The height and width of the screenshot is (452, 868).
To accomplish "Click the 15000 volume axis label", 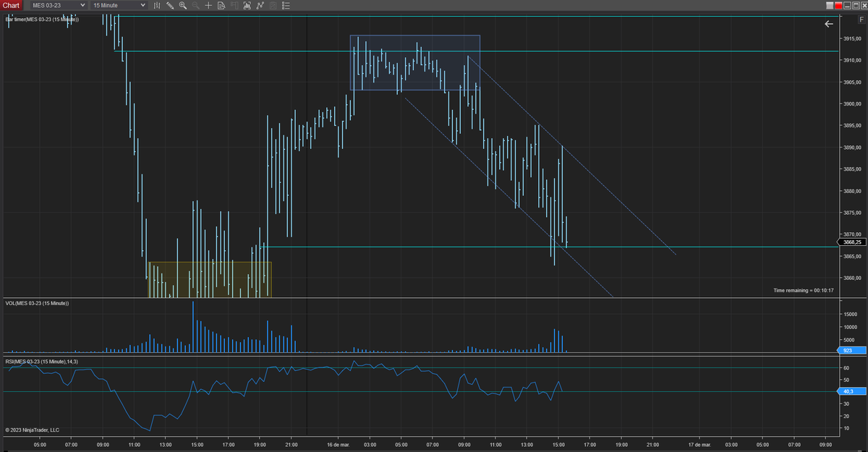I will pyautogui.click(x=849, y=314).
